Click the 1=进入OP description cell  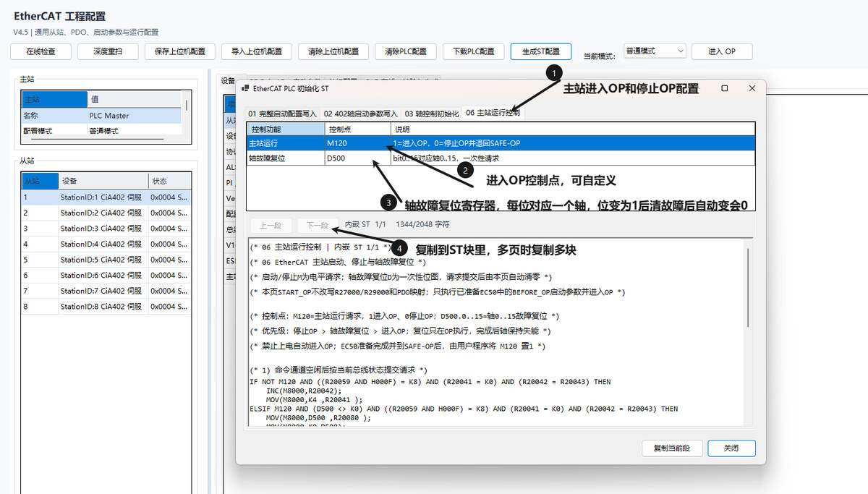pyautogui.click(x=572, y=143)
